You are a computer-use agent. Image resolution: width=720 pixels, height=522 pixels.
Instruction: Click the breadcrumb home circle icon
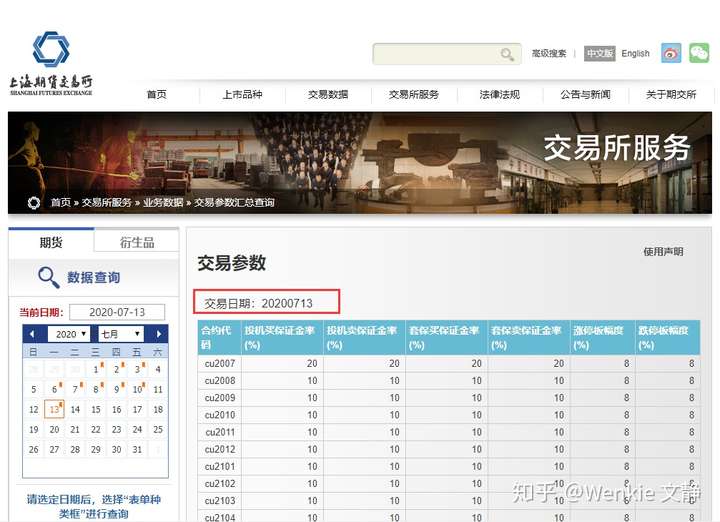point(34,202)
